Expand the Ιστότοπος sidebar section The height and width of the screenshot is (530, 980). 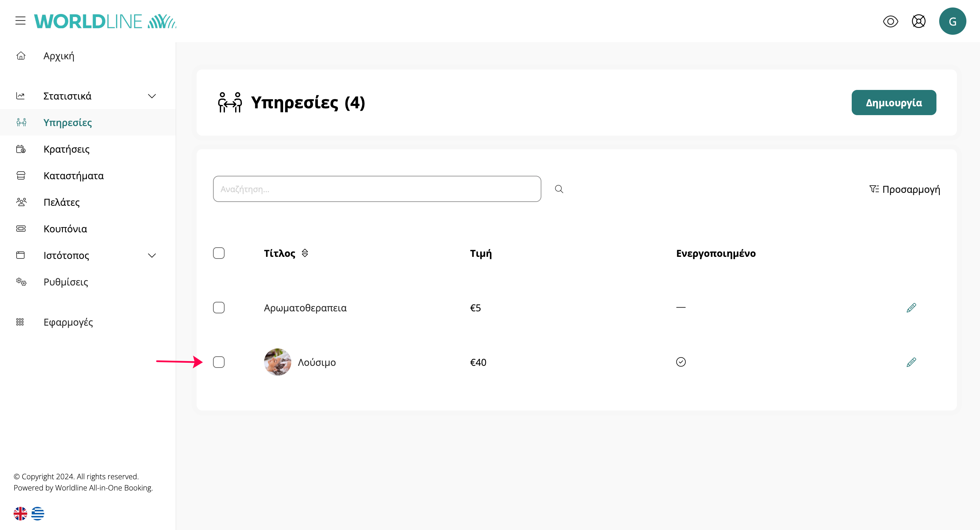pos(152,255)
